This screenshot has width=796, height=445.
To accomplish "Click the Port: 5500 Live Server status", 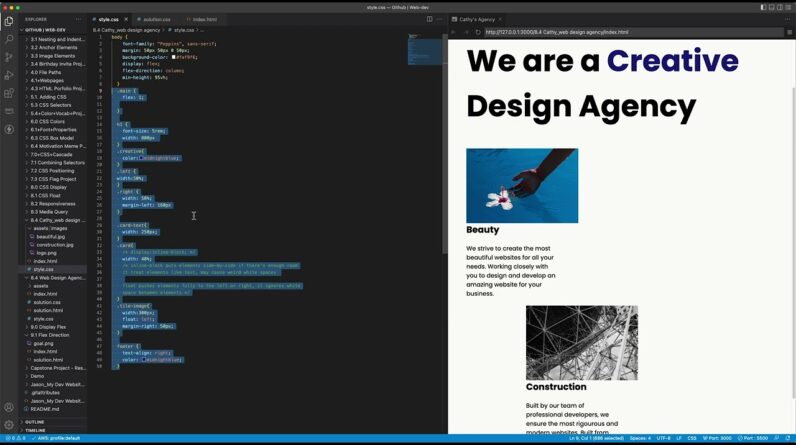I will point(753,438).
